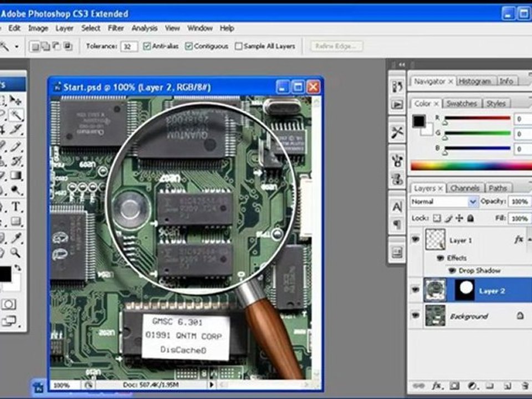The height and width of the screenshot is (399, 532).
Task: Open the Clone Source dock icon
Action: pyautogui.click(x=397, y=178)
